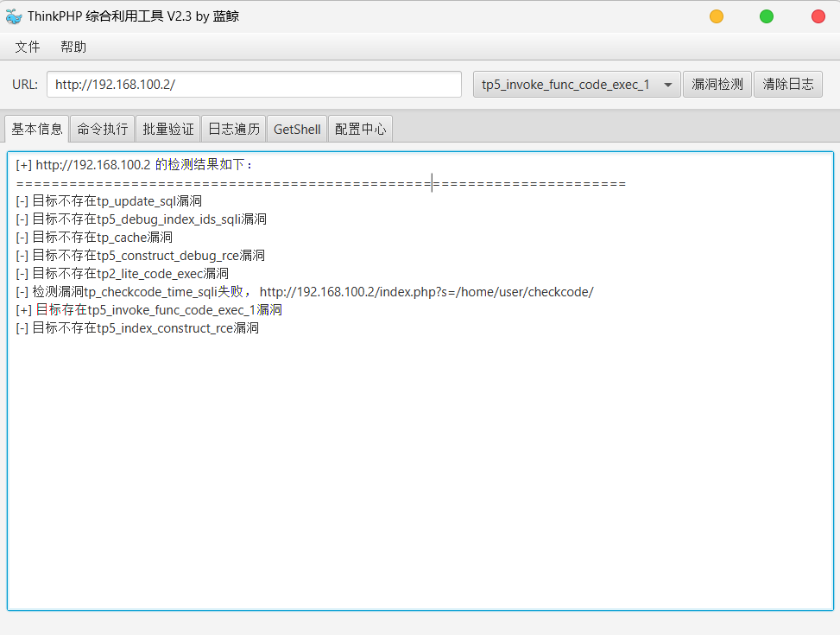
Task: Click the checkcode URL in tp_checkcode_time_sqli line
Action: tap(426, 292)
